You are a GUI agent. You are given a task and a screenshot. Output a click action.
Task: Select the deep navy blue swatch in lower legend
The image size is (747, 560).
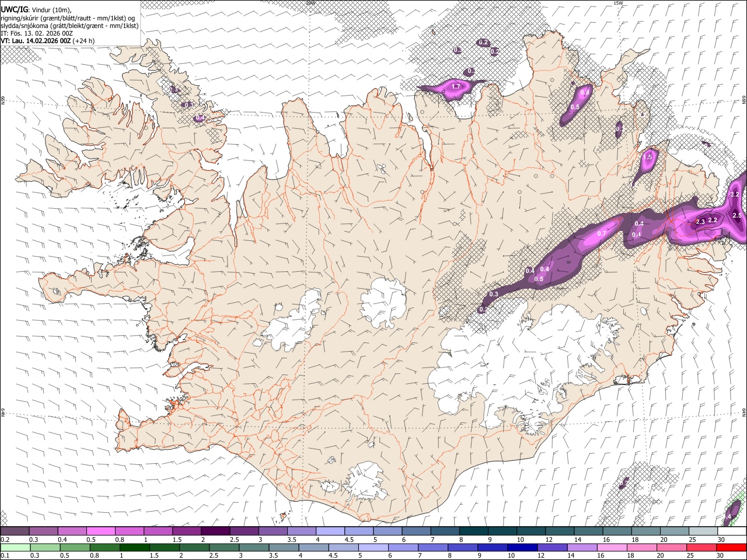522,547
